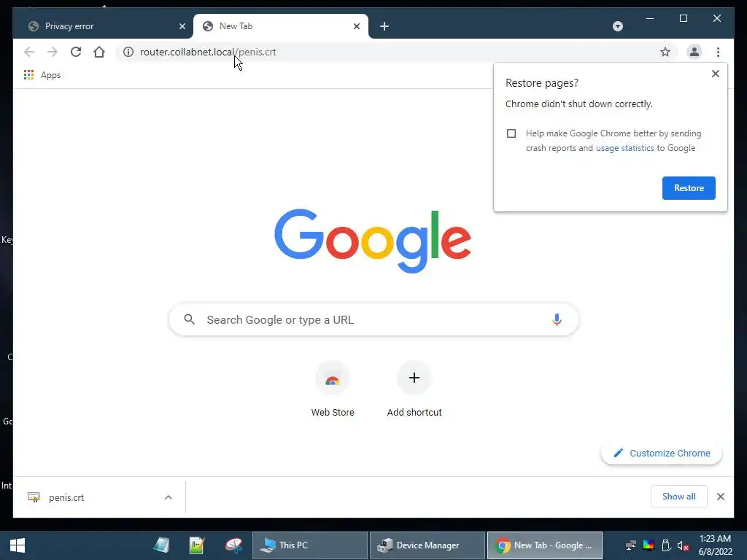Image resolution: width=747 pixels, height=560 pixels.
Task: Switch to This PC taskbar window
Action: click(309, 545)
